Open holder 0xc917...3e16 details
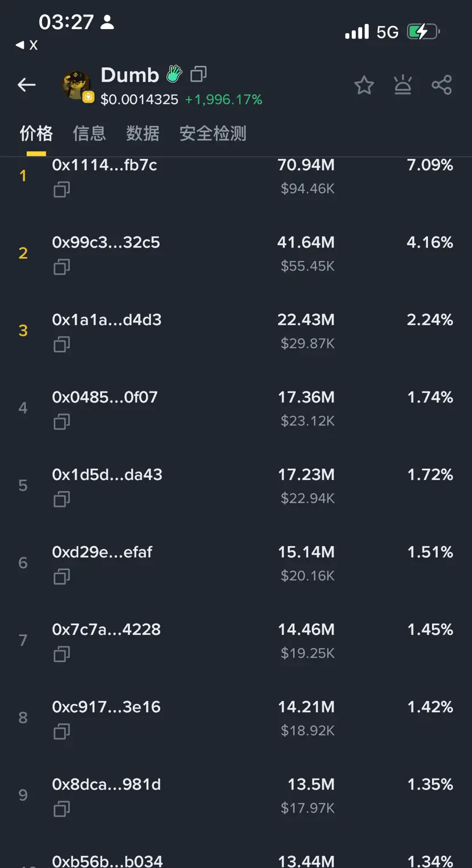The width and height of the screenshot is (472, 868). [x=236, y=718]
